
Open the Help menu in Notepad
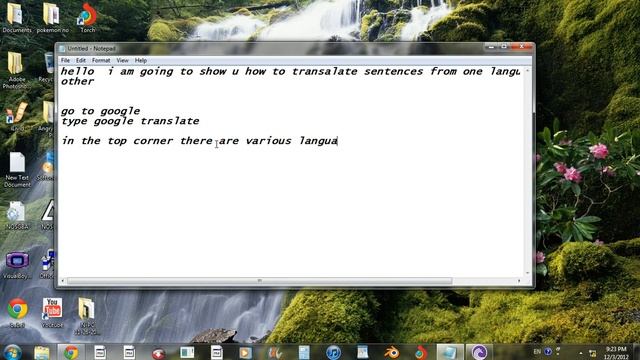click(140, 60)
